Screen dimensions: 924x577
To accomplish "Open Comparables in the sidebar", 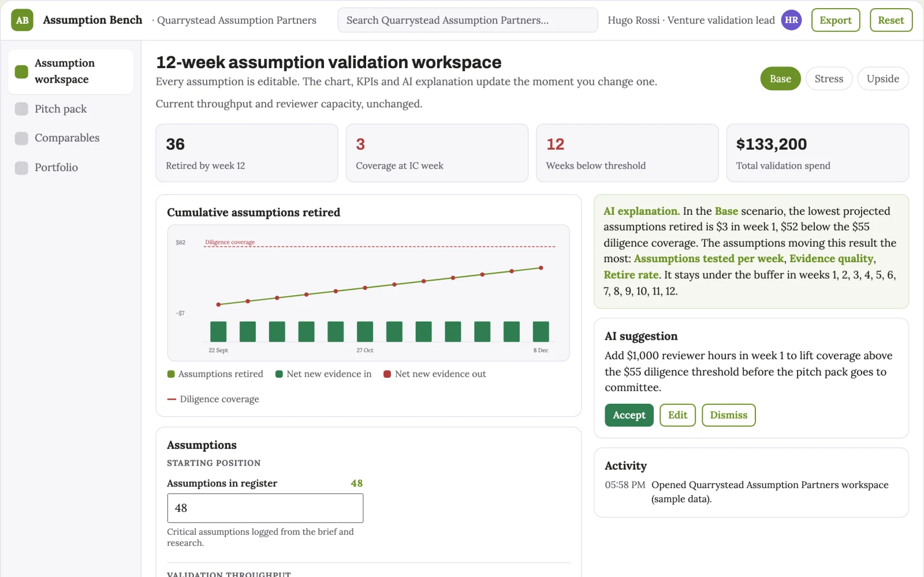I will click(x=71, y=138).
